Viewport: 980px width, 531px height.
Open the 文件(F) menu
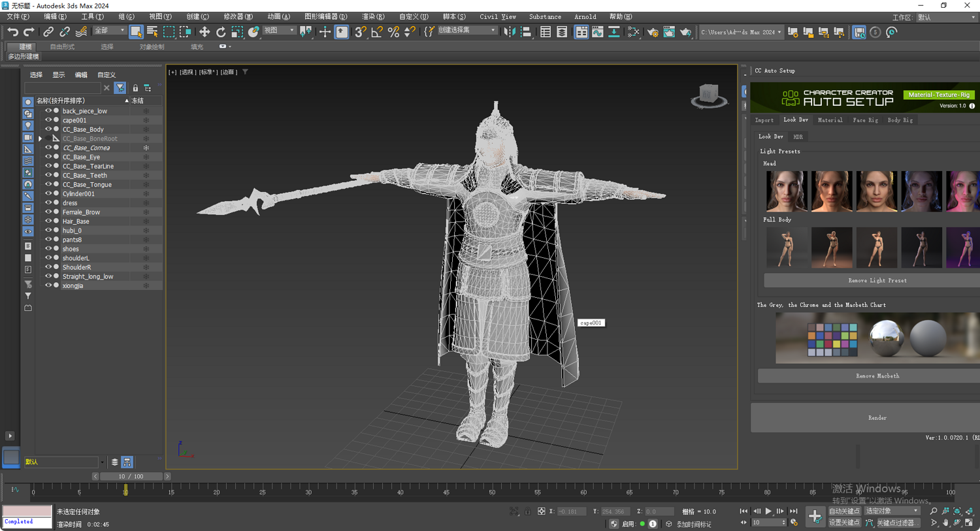[x=18, y=17]
